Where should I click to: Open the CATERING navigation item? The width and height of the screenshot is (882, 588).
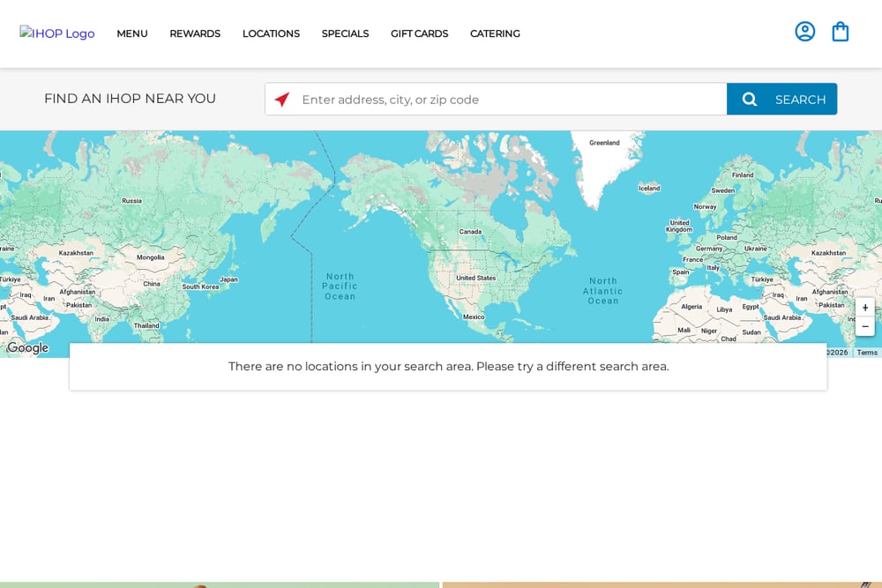coord(495,33)
